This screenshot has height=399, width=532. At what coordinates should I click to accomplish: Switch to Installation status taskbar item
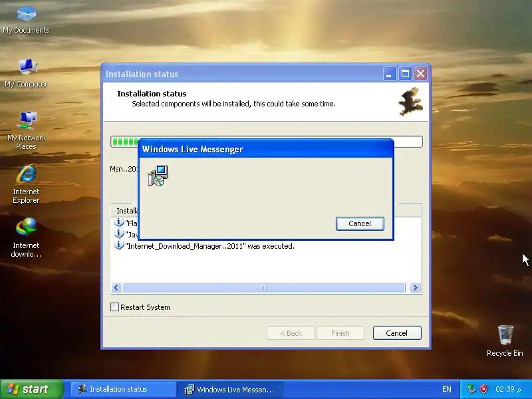[123, 389]
